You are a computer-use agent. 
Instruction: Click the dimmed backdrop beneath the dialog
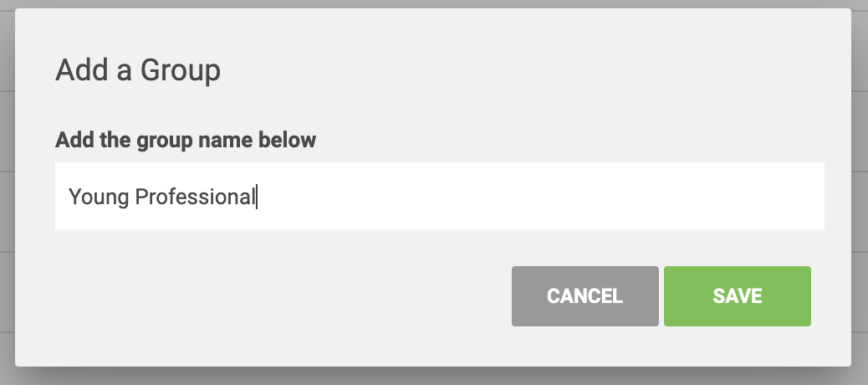tap(435, 377)
